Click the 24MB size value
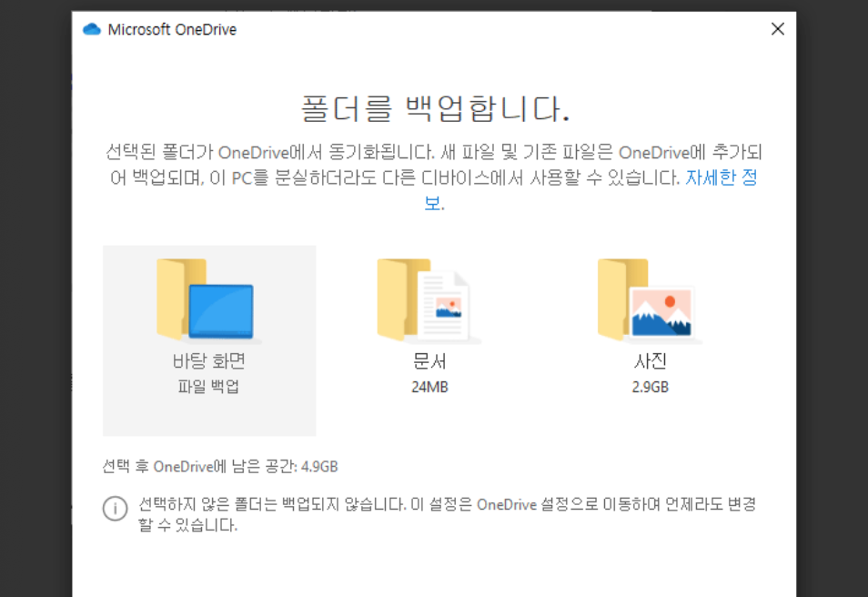This screenshot has width=868, height=597. (x=429, y=387)
